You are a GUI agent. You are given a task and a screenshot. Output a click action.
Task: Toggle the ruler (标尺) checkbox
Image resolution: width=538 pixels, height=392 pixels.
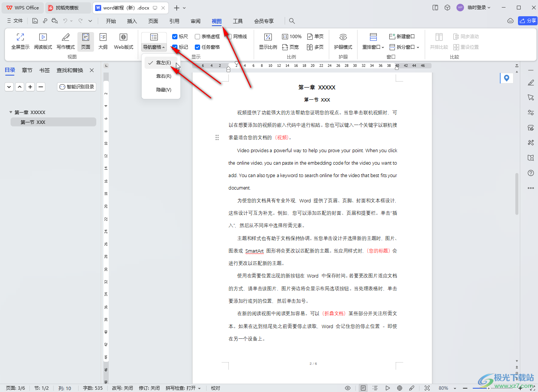(x=175, y=37)
